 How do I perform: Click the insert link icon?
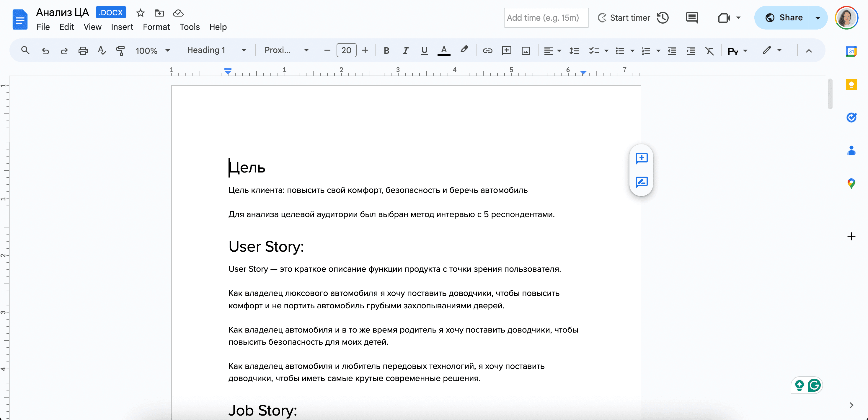pyautogui.click(x=487, y=51)
